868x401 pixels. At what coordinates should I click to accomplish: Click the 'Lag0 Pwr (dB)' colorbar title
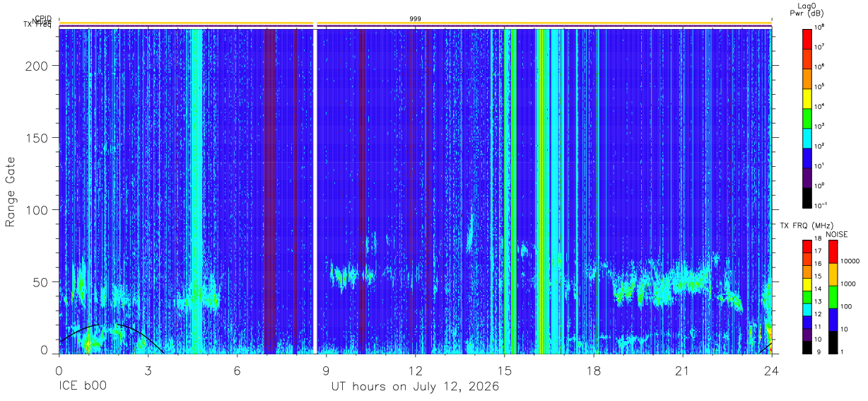[x=807, y=9]
